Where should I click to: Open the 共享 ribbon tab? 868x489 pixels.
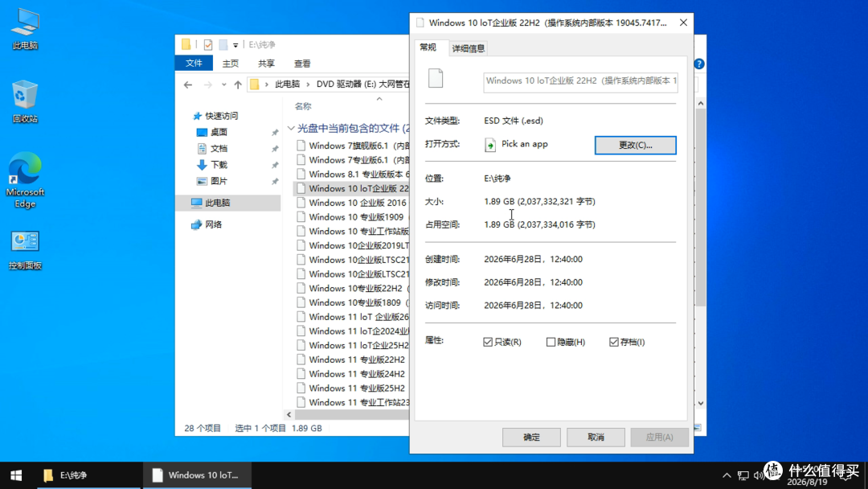click(x=266, y=64)
